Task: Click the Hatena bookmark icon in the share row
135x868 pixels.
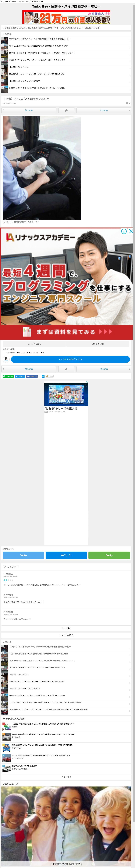Action: [x=43, y=376]
